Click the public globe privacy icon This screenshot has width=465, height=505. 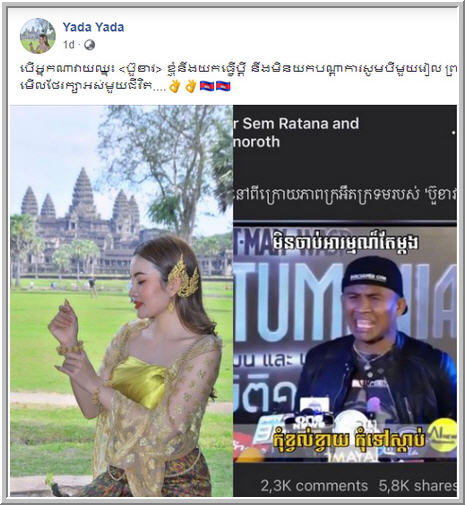pyautogui.click(x=89, y=45)
